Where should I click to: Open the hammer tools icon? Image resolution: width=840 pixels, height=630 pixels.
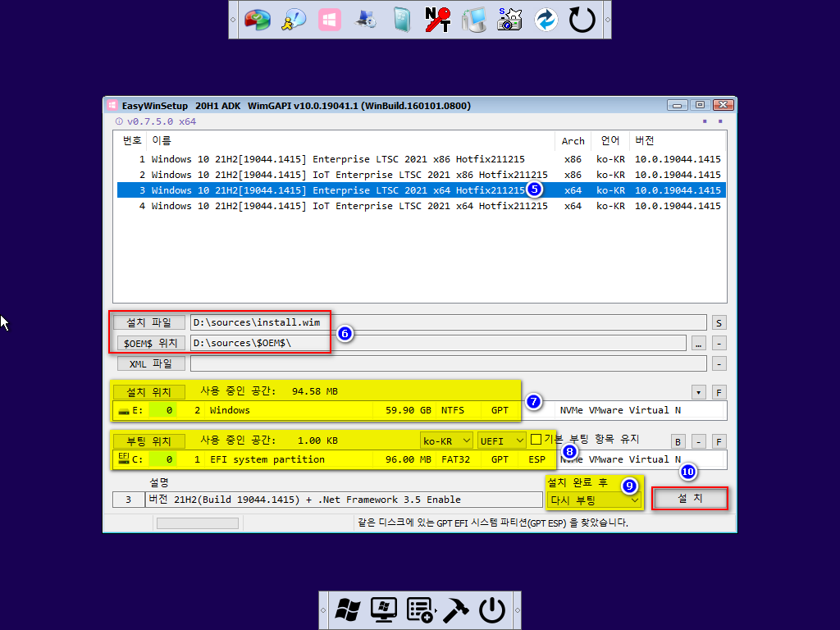(x=456, y=609)
